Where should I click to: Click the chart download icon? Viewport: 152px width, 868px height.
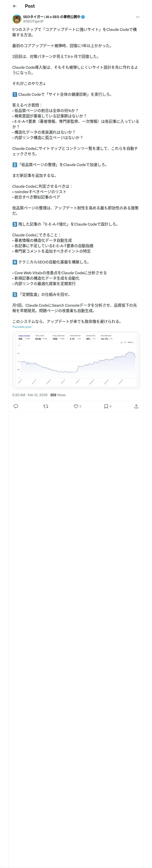pyautogui.click(x=121, y=342)
